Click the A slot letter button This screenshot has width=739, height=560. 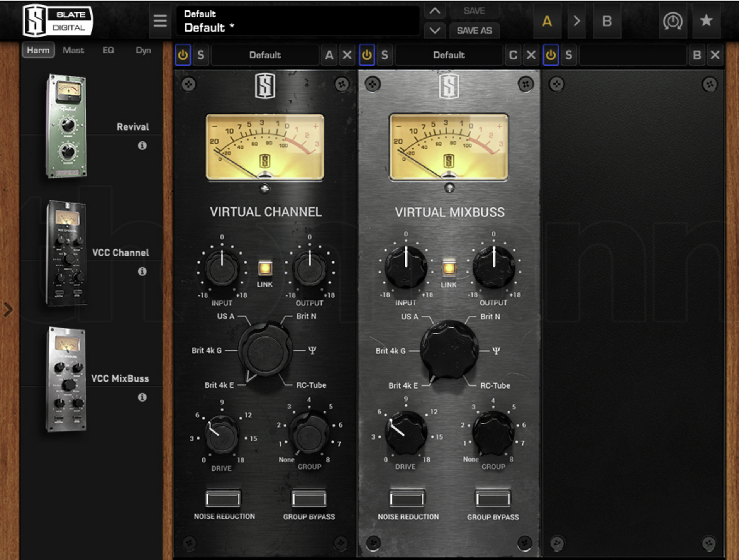point(329,55)
